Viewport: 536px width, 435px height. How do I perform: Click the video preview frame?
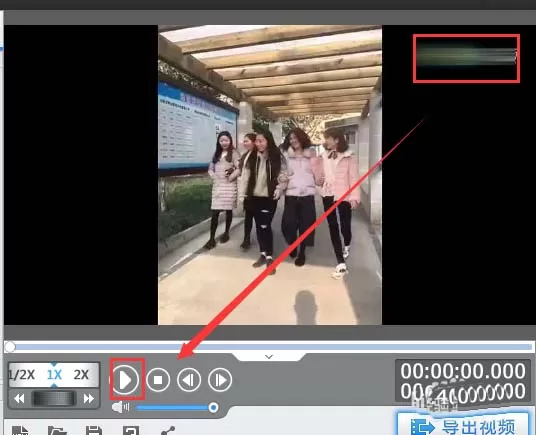(270, 175)
